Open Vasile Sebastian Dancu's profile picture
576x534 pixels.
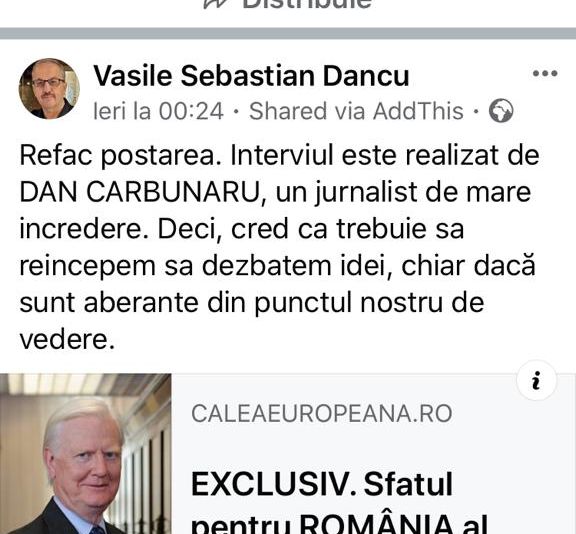[49, 89]
